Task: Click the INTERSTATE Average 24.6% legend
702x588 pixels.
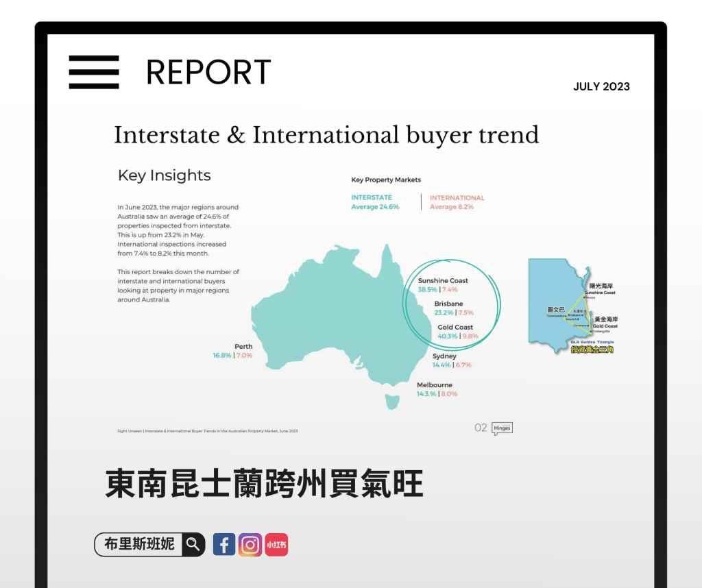Action: coord(375,202)
